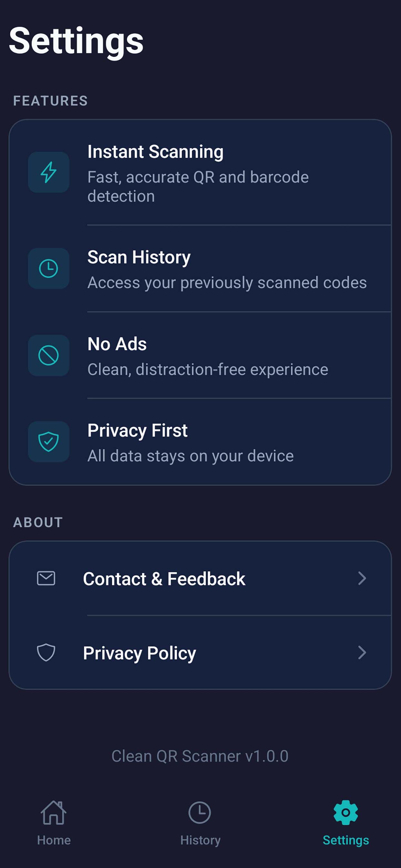The height and width of the screenshot is (868, 401).
Task: Tap the No Ads feature title
Action: pyautogui.click(x=117, y=344)
